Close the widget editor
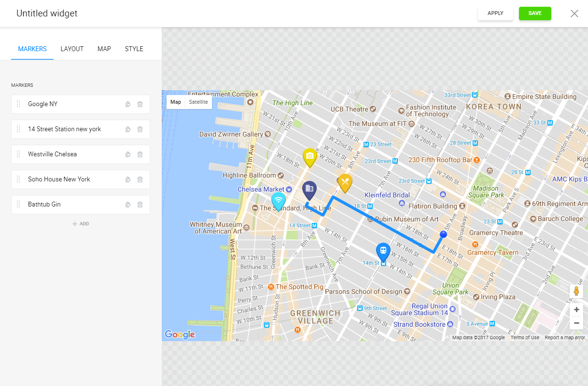Viewport: 588px width, 386px height. tap(574, 14)
